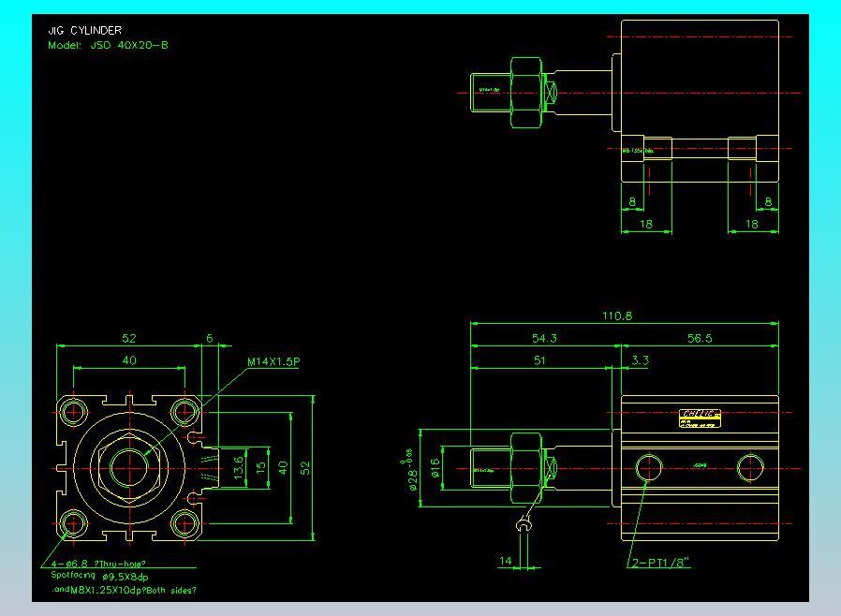
Task: Click the wrench flat width 14 dimension
Action: pos(505,561)
